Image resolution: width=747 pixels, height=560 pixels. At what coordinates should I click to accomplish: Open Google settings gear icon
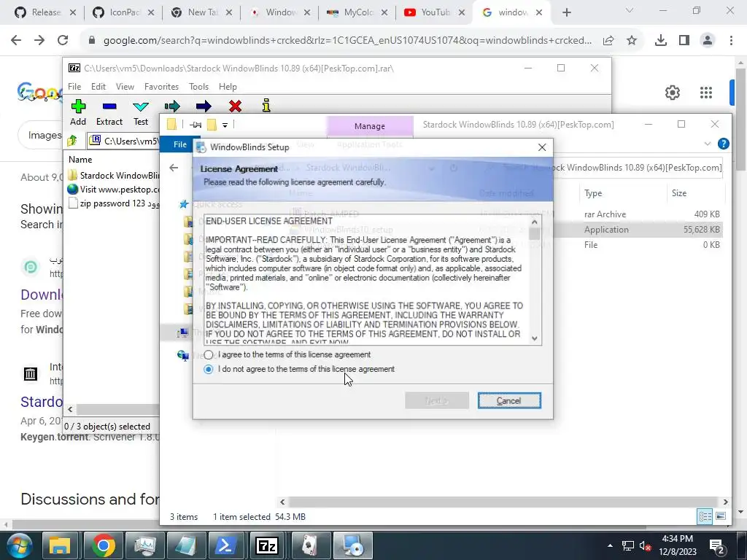coord(672,93)
